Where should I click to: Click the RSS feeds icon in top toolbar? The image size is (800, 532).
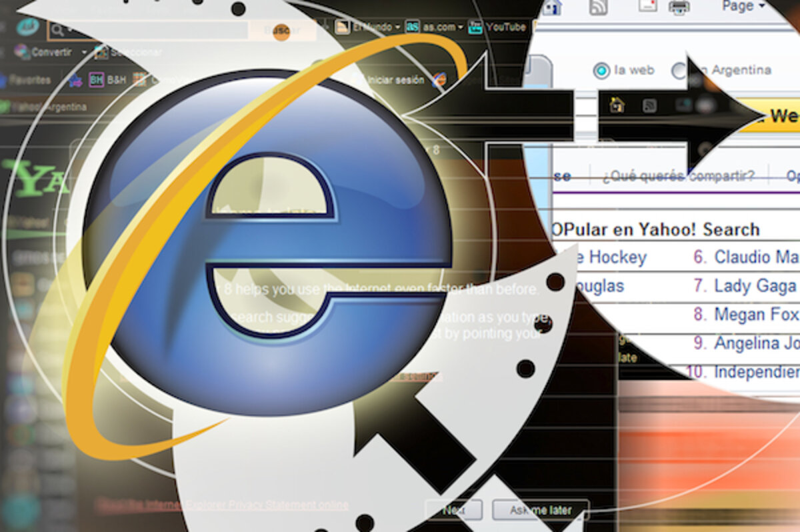(598, 7)
